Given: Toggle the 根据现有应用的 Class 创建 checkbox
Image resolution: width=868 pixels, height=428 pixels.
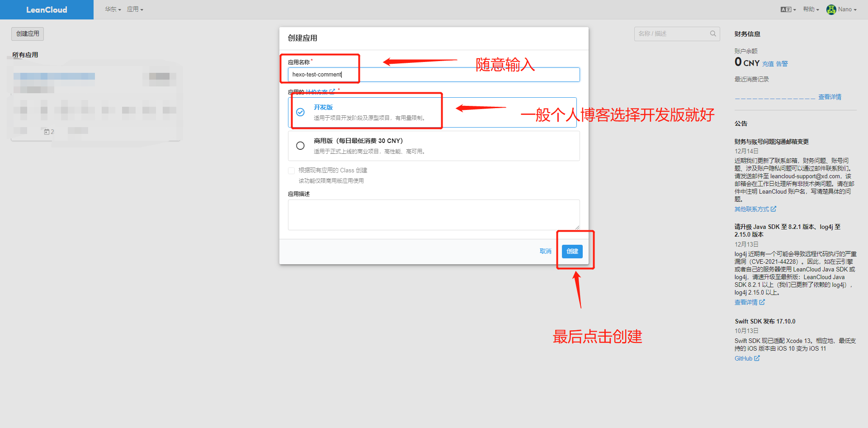Looking at the screenshot, I should tap(292, 171).
